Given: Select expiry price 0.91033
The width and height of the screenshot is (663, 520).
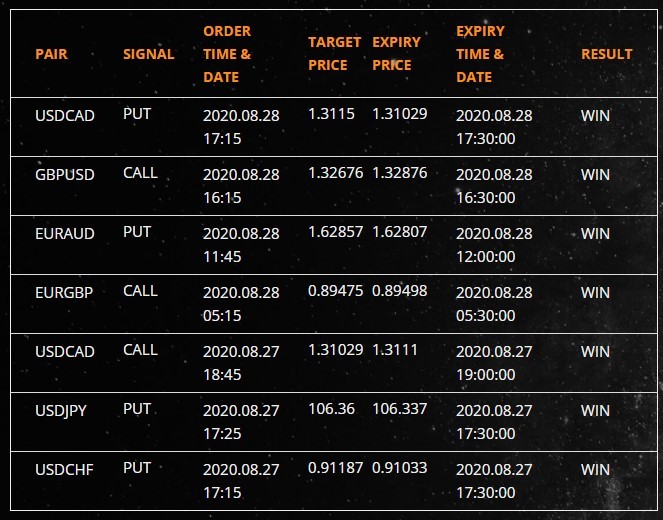Looking at the screenshot, I should point(400,468).
